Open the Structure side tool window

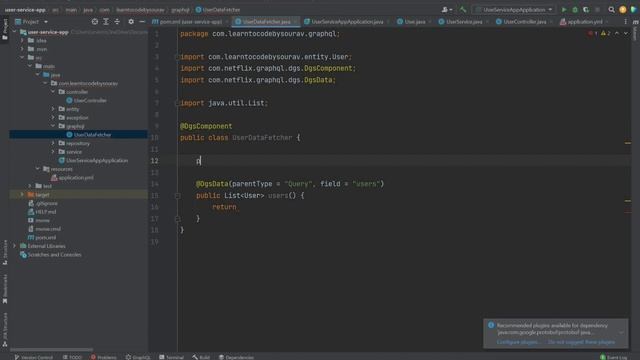coord(5,253)
